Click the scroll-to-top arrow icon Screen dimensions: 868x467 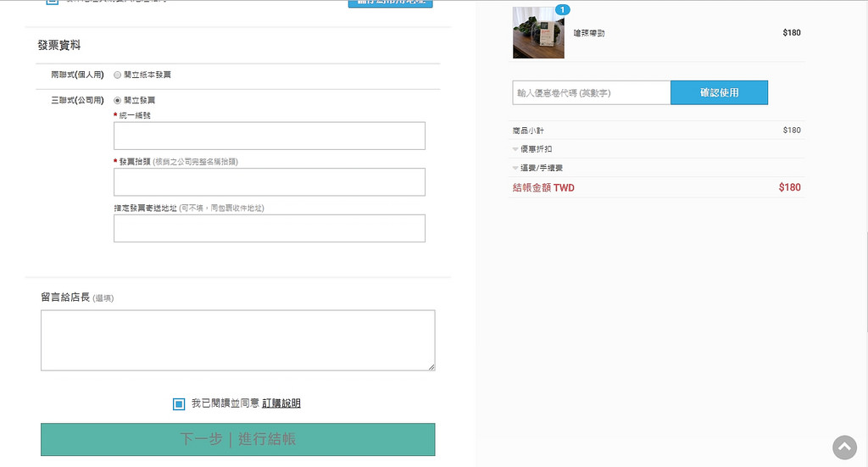point(844,447)
